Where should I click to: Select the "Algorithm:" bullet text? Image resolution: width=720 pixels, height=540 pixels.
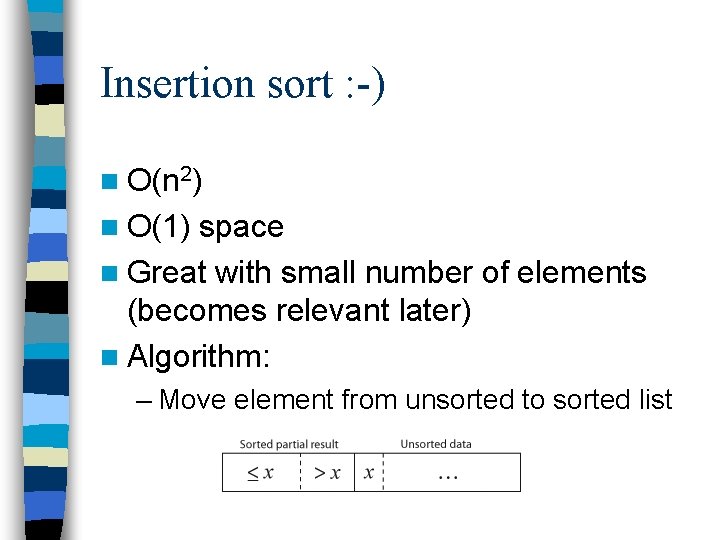[x=201, y=356]
